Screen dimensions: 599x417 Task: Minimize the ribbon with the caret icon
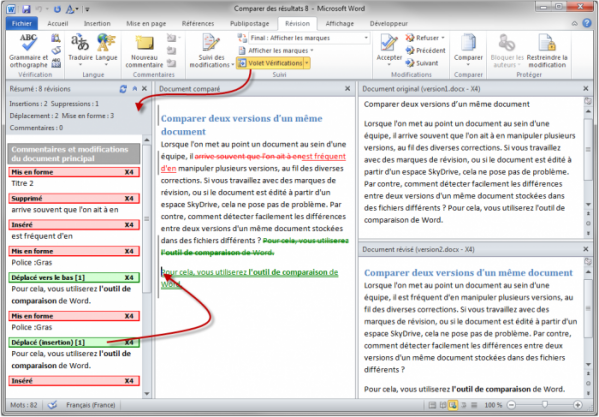(575, 24)
